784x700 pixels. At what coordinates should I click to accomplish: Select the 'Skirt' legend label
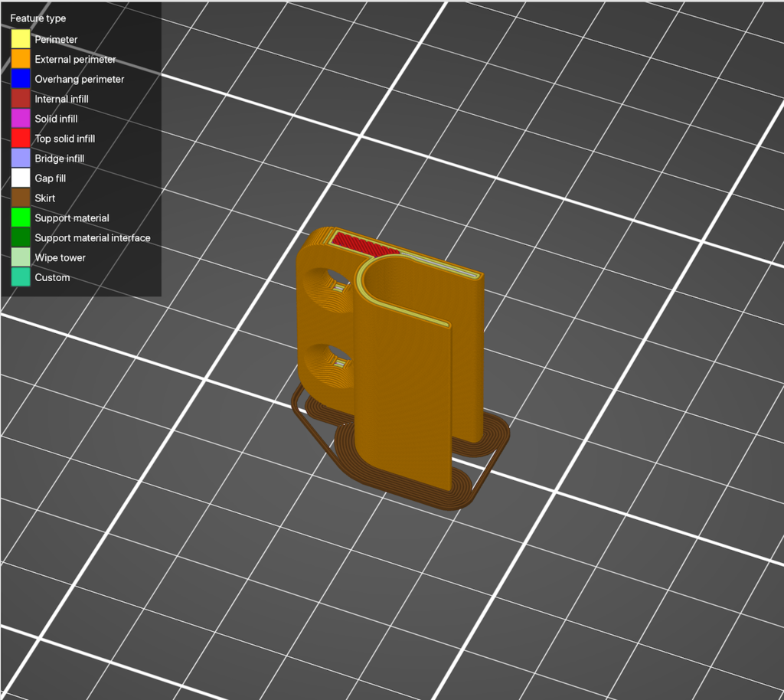pos(45,198)
